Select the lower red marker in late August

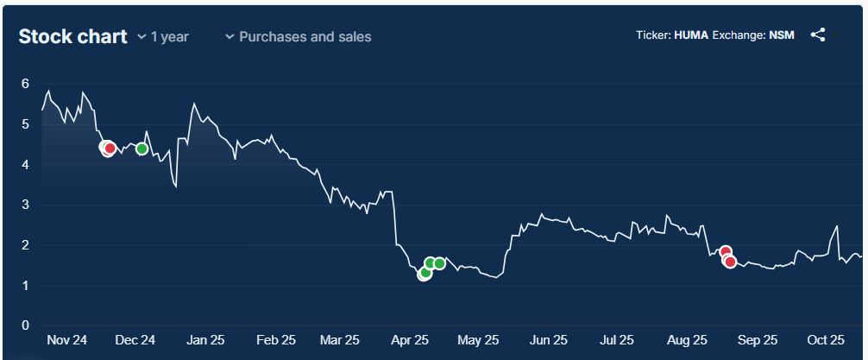click(730, 262)
